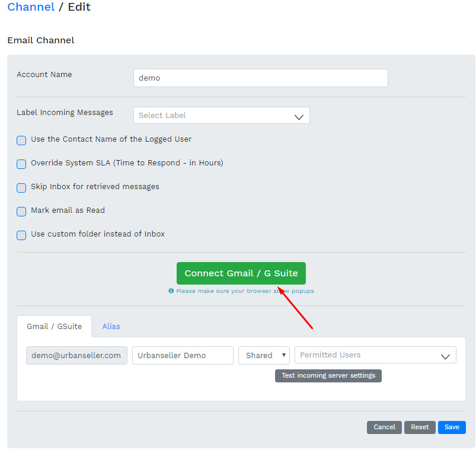
Task: Check the Mark email as Read option
Action: (x=21, y=212)
